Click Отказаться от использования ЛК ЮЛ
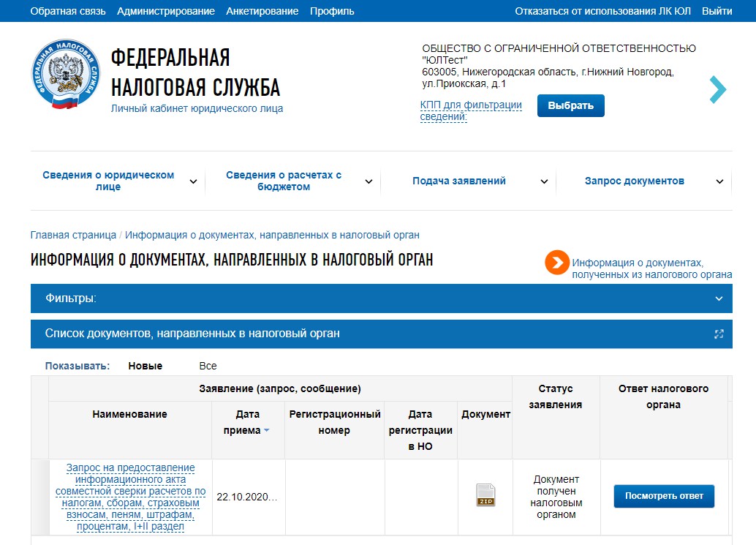This screenshot has width=756, height=545. tap(602, 11)
